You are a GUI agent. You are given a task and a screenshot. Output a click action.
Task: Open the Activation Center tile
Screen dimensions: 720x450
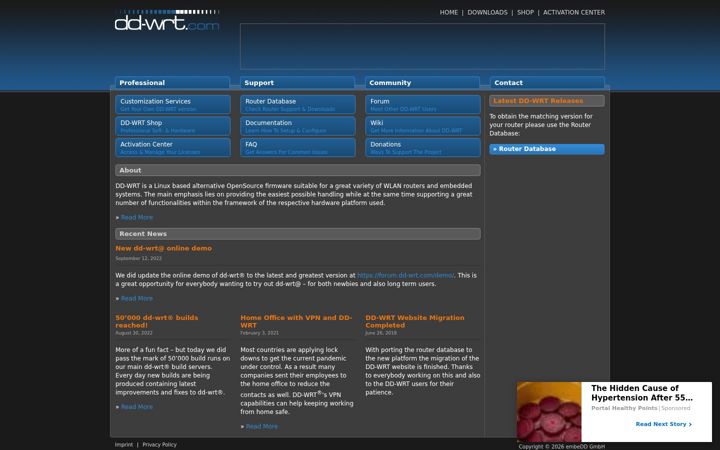[173, 147]
